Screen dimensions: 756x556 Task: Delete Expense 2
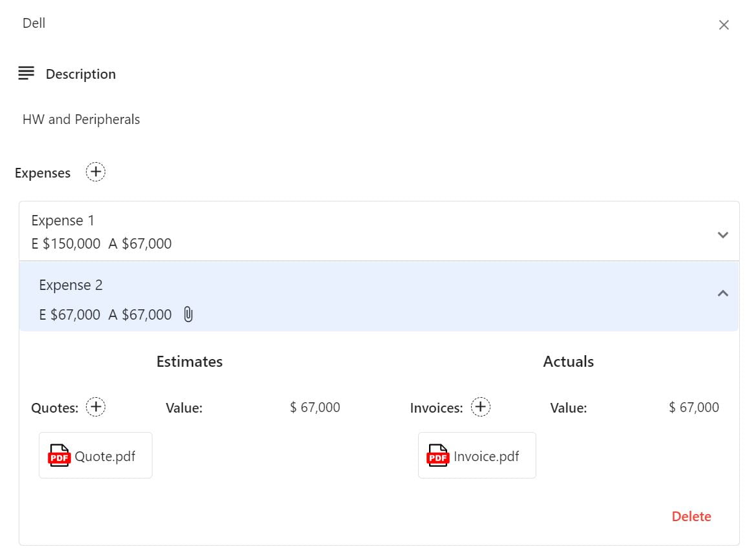point(691,516)
